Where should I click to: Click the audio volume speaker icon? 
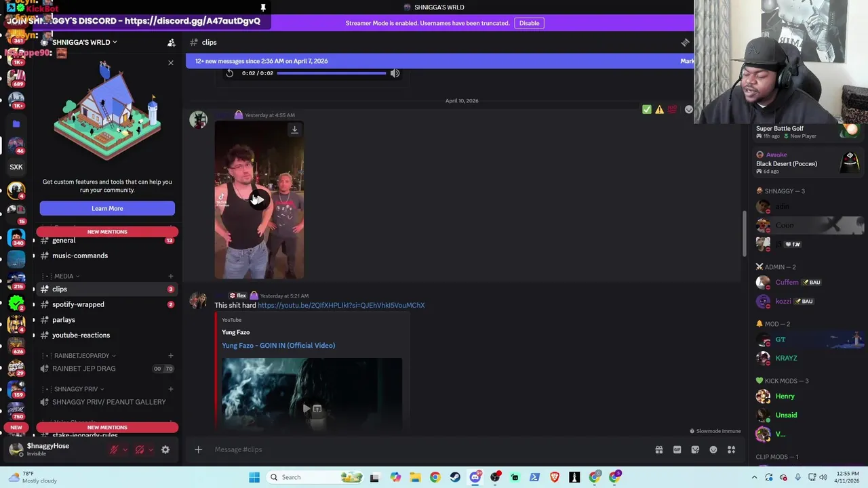click(395, 73)
